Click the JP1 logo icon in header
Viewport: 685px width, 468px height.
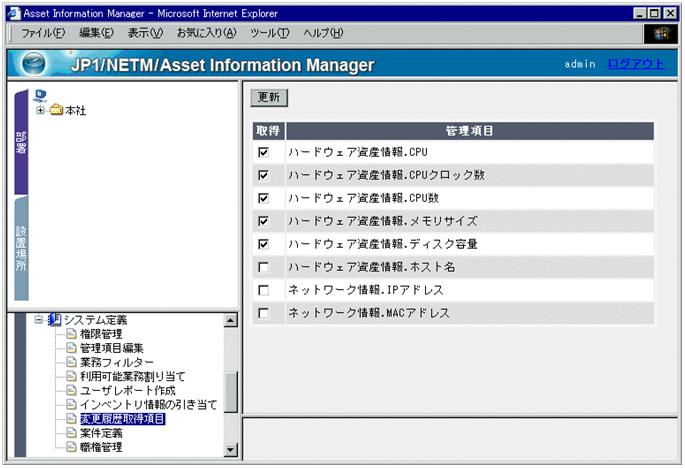click(34, 65)
